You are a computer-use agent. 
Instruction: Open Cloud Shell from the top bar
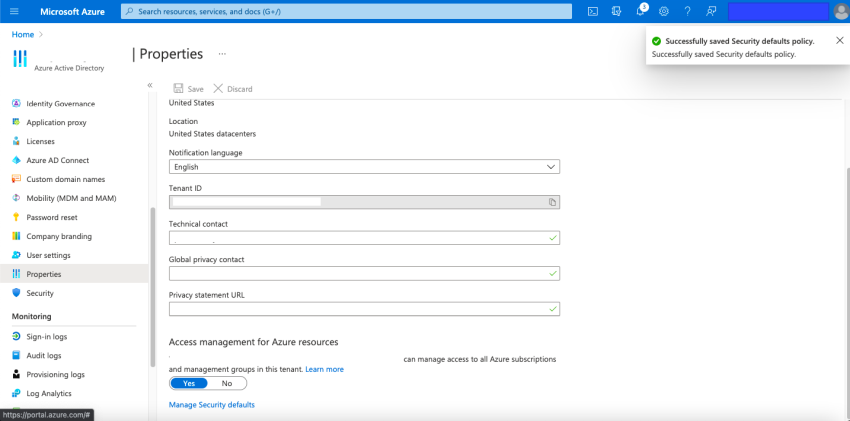coord(593,11)
